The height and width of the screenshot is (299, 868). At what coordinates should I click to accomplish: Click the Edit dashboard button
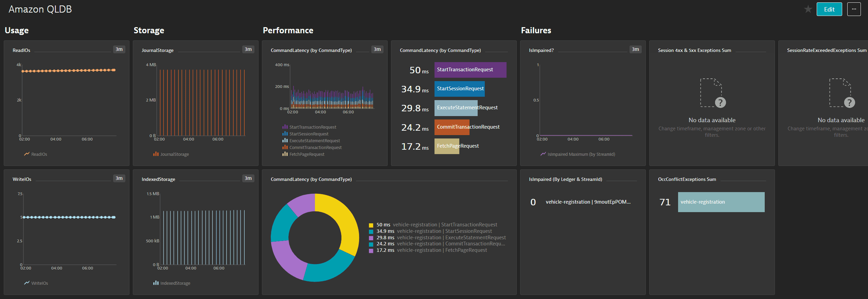tap(829, 9)
